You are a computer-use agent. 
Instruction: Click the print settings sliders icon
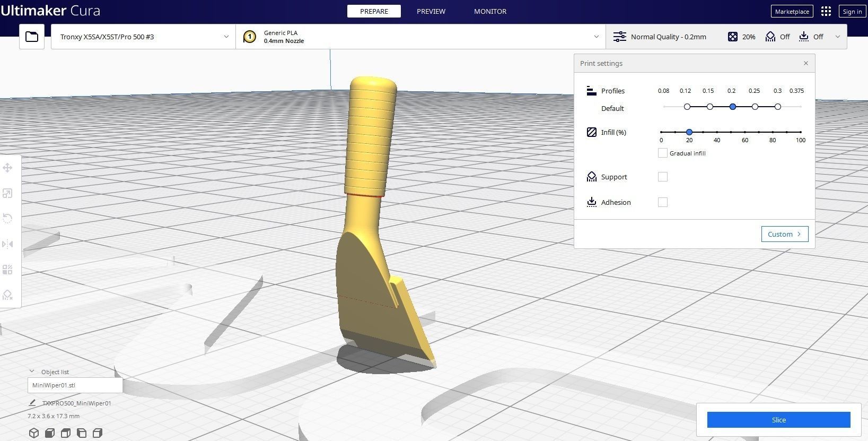point(619,37)
